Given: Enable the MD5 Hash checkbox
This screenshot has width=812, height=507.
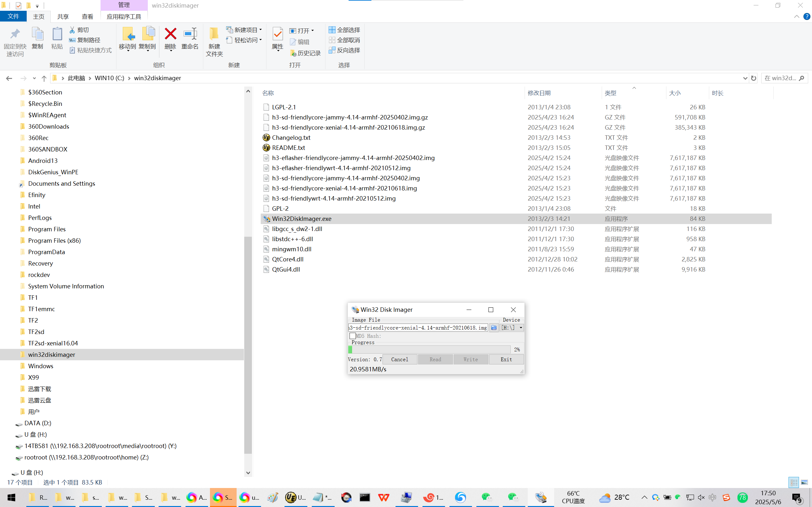Looking at the screenshot, I should click(352, 336).
